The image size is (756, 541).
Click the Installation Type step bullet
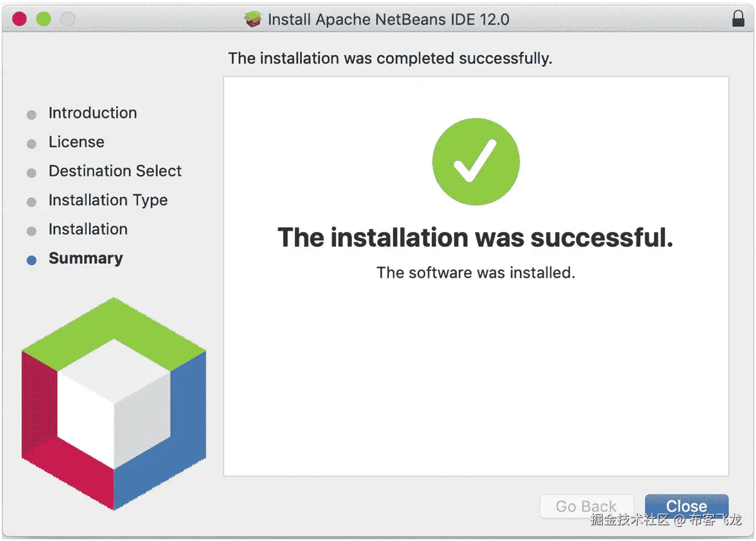[x=32, y=202]
